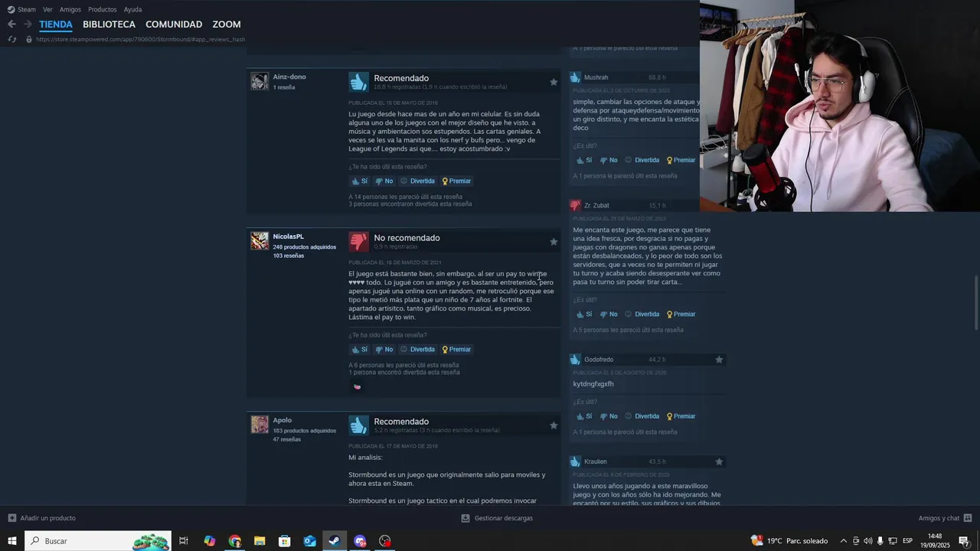Screen dimensions: 980x551
Task: Open Gestionar descargas
Action: coord(497,518)
